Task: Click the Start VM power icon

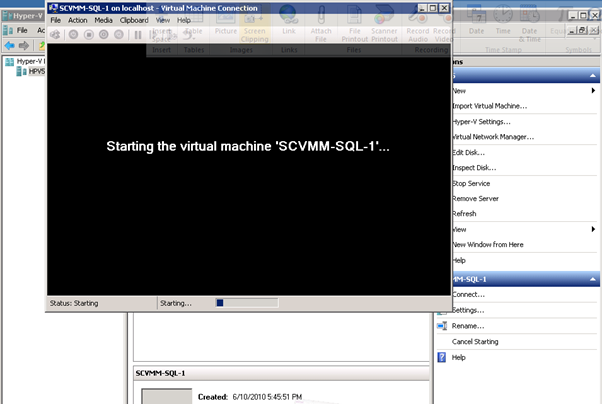Action: coord(73,35)
